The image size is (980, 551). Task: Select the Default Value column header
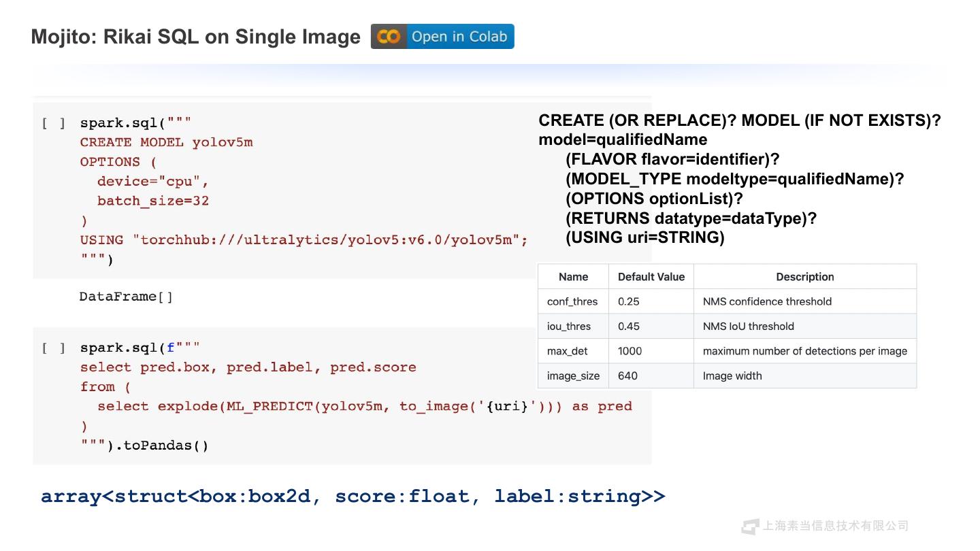coord(651,277)
